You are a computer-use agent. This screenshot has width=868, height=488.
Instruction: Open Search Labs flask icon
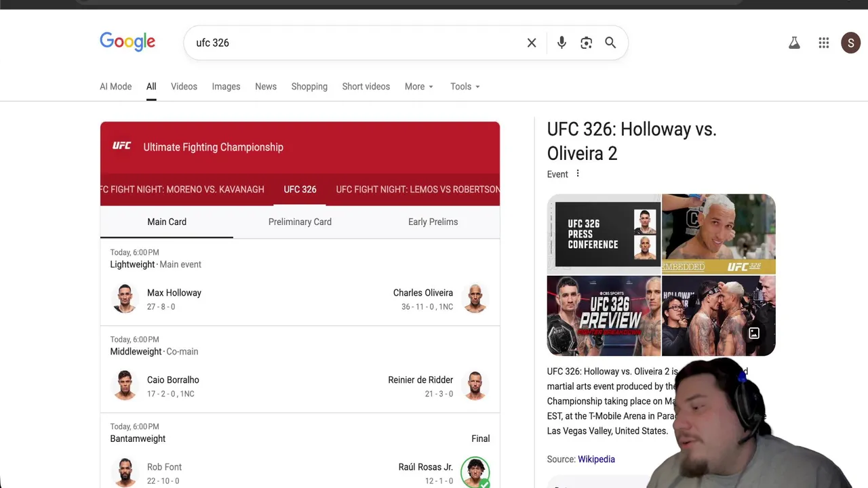794,43
